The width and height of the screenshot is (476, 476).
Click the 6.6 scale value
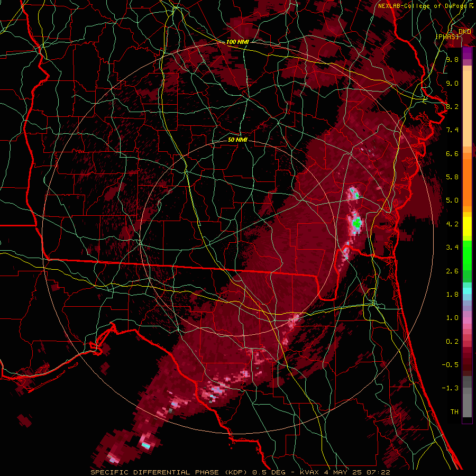coord(452,153)
